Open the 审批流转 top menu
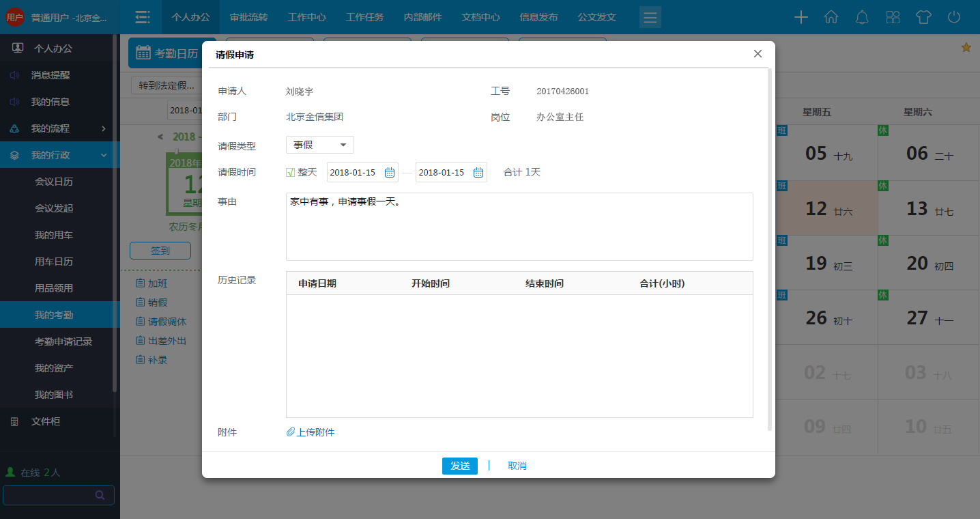 click(248, 17)
